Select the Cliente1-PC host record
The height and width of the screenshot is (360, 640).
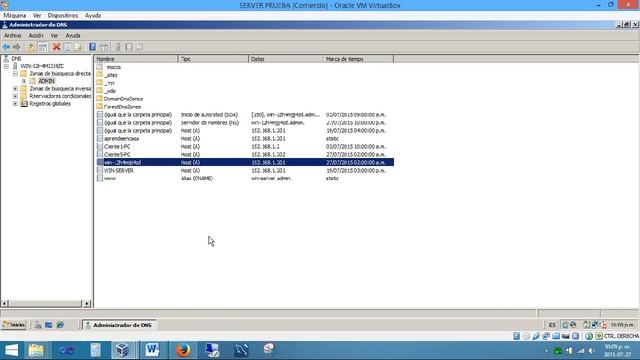coord(245,147)
